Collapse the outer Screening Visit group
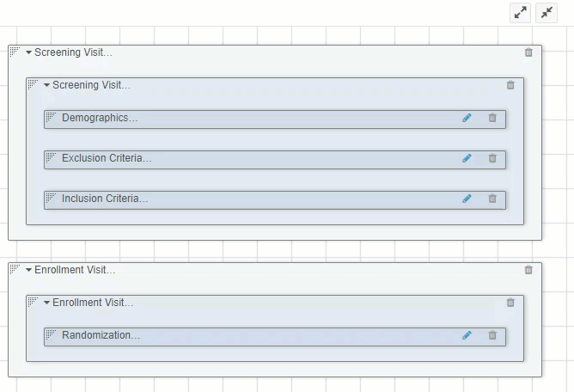 pyautogui.click(x=28, y=52)
